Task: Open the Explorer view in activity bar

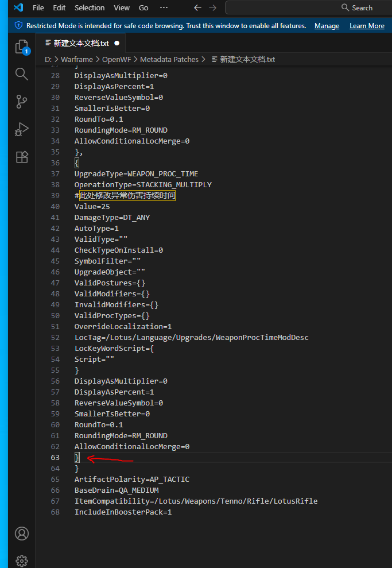Action: point(22,47)
